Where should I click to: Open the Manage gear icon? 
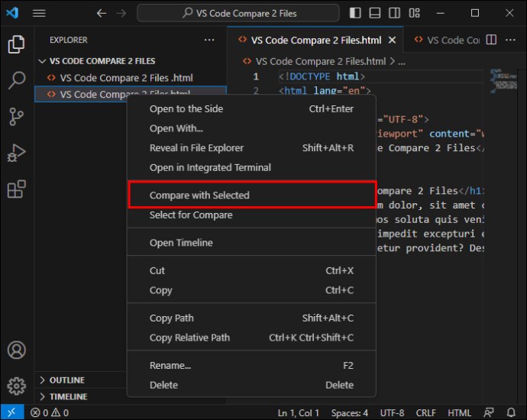[16, 386]
